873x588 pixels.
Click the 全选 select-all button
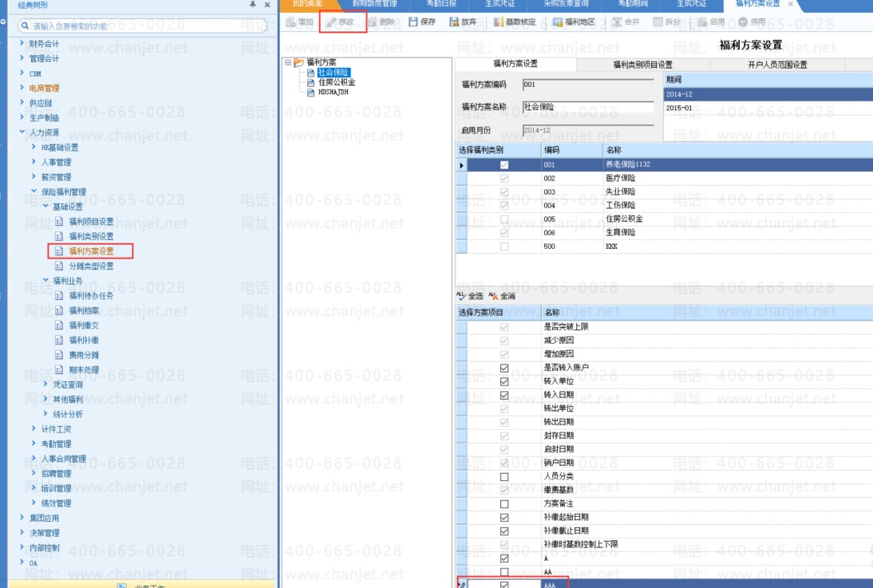tap(470, 296)
